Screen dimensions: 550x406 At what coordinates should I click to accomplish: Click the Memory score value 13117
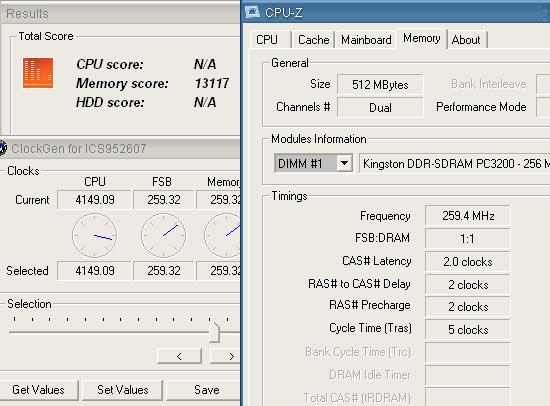click(x=212, y=83)
